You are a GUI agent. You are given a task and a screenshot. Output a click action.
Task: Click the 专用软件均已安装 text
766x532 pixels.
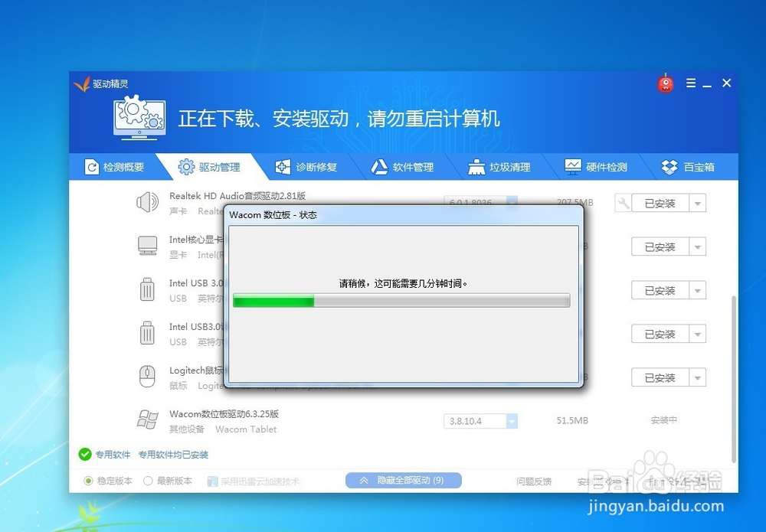(173, 455)
